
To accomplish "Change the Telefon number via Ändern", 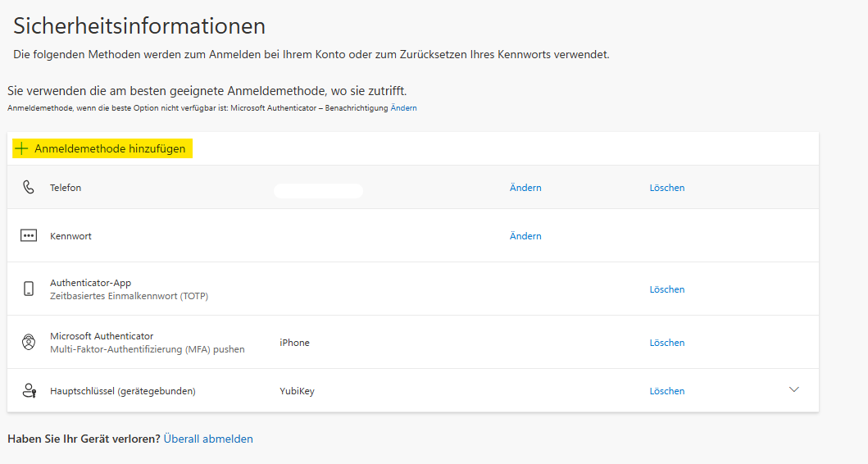I will click(525, 188).
